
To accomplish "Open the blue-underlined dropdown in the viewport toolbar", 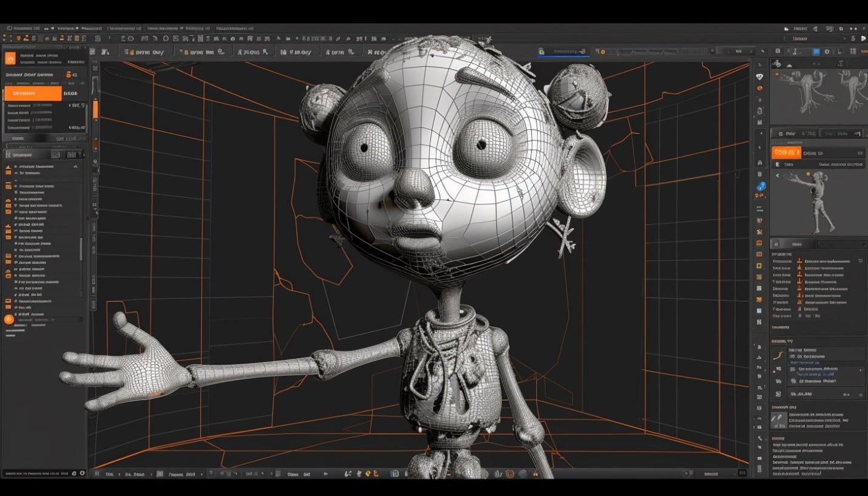I will pyautogui.click(x=561, y=52).
